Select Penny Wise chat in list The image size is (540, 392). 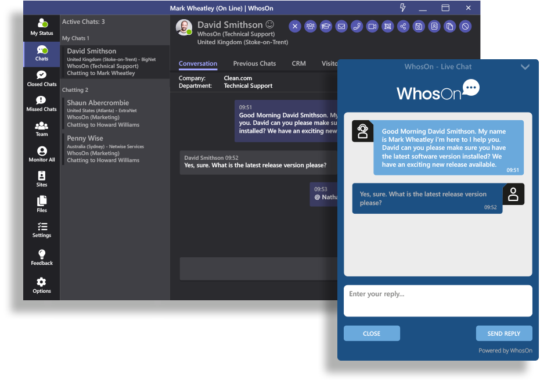[116, 149]
